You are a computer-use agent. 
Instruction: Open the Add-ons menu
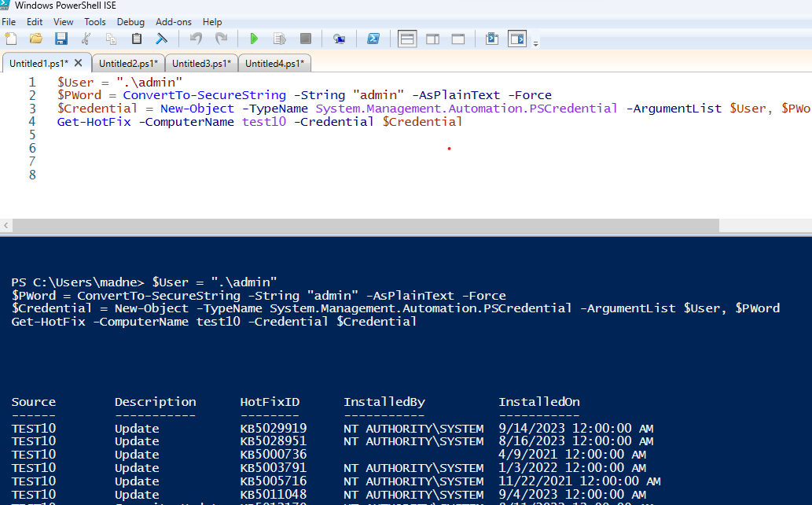[174, 22]
